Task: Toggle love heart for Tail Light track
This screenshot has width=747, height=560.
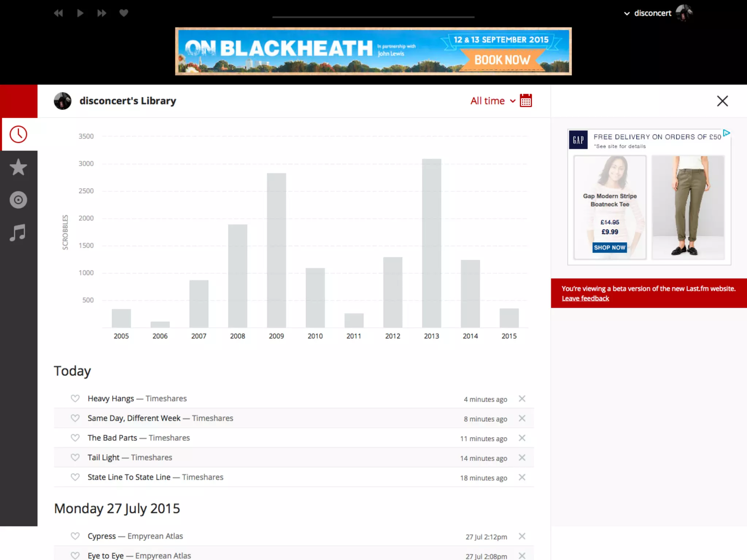Action: click(x=75, y=458)
